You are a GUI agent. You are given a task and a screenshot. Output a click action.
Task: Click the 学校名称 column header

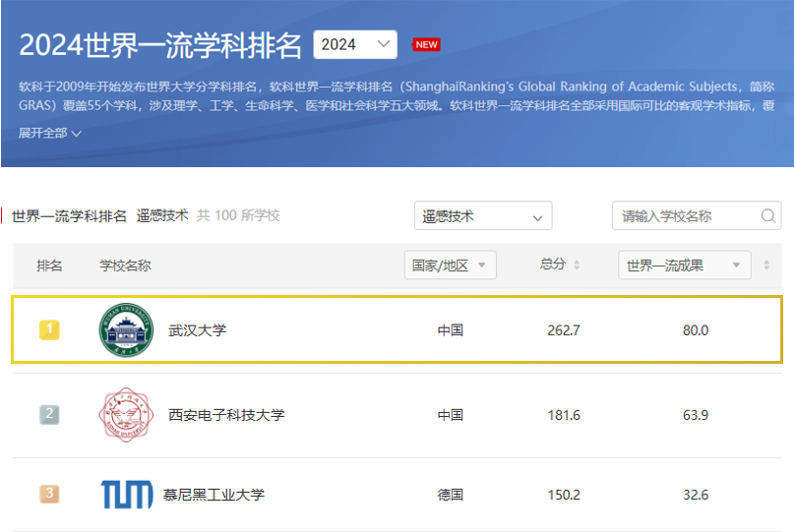(x=125, y=266)
